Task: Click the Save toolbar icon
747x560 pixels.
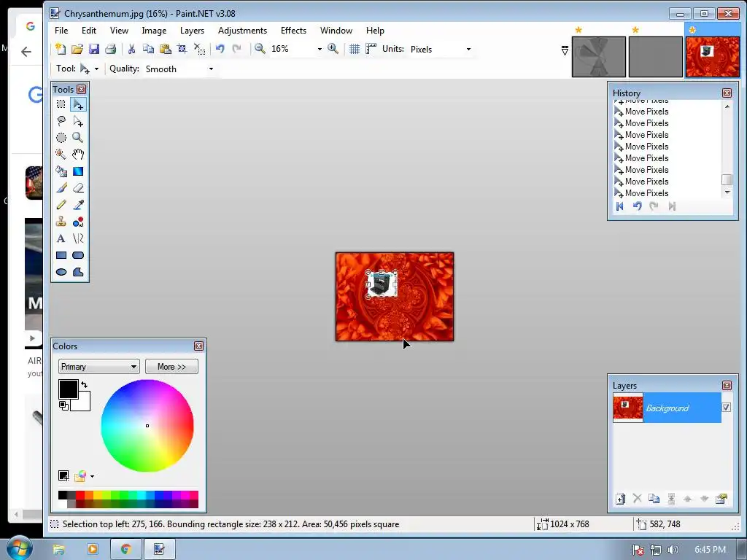Action: pyautogui.click(x=94, y=49)
